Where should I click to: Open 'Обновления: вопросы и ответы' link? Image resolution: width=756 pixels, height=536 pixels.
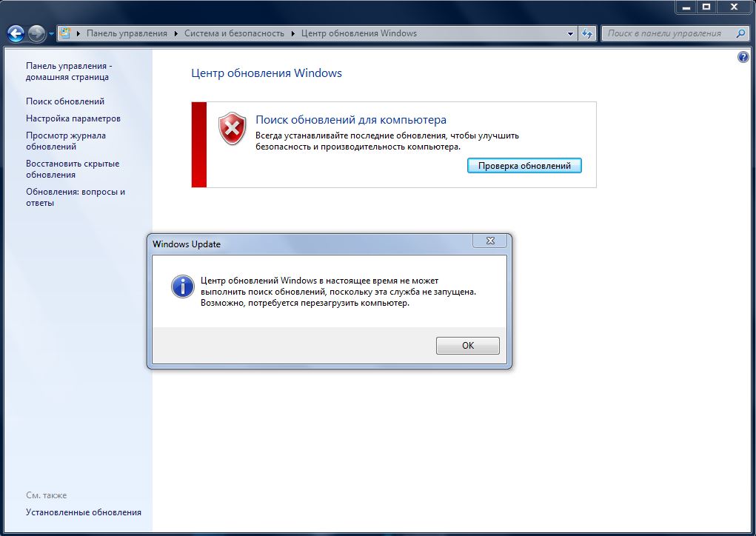(76, 197)
